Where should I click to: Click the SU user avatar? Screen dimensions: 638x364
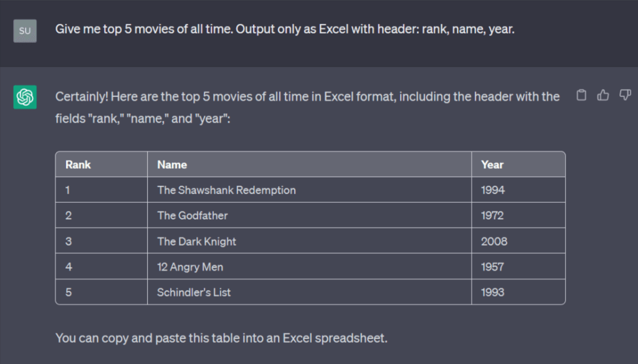[x=25, y=30]
